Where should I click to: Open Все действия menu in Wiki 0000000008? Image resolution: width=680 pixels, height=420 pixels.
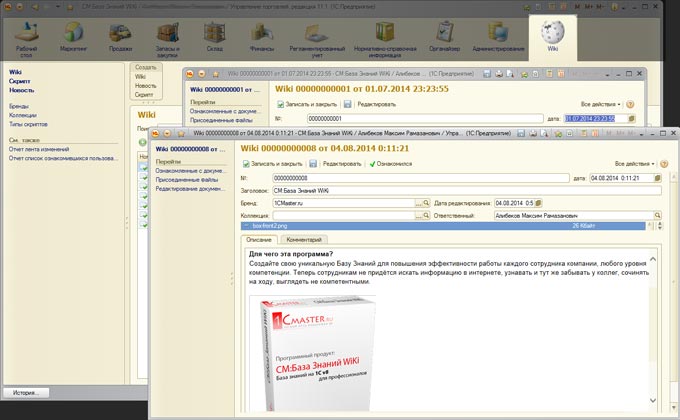[x=634, y=164]
